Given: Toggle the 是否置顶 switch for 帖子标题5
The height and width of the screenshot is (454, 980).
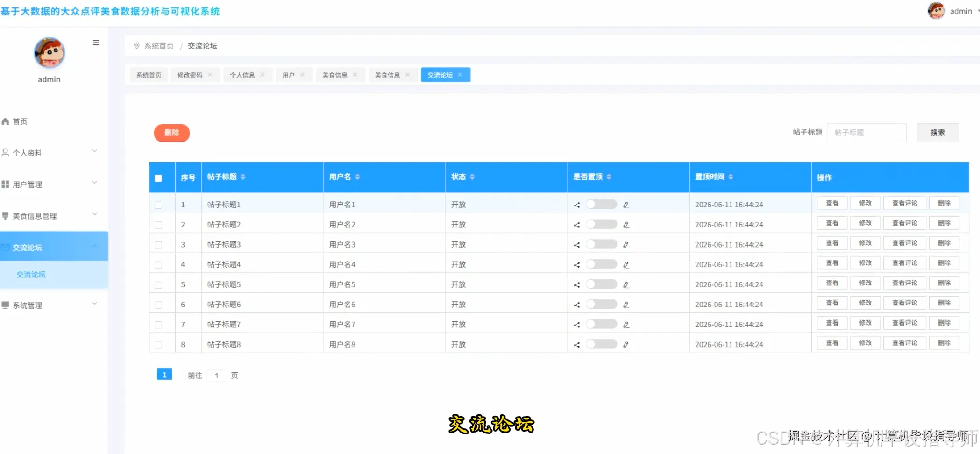Looking at the screenshot, I should click(x=602, y=284).
